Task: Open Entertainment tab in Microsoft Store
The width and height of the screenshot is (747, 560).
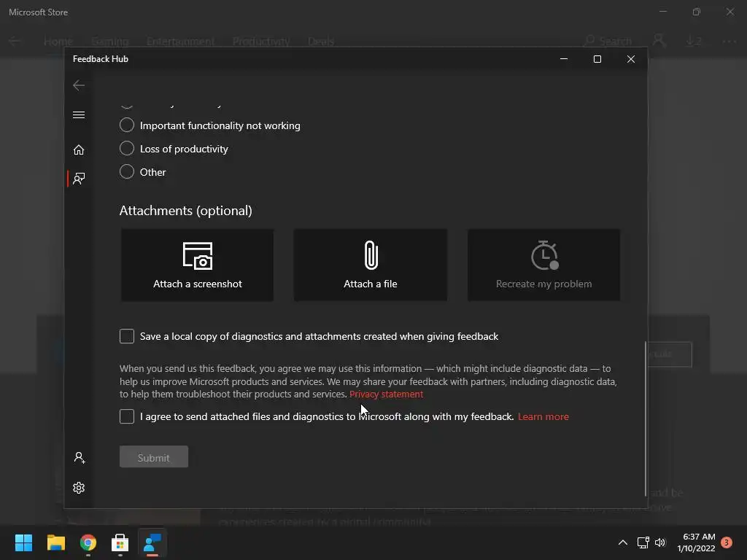Action: tap(181, 42)
